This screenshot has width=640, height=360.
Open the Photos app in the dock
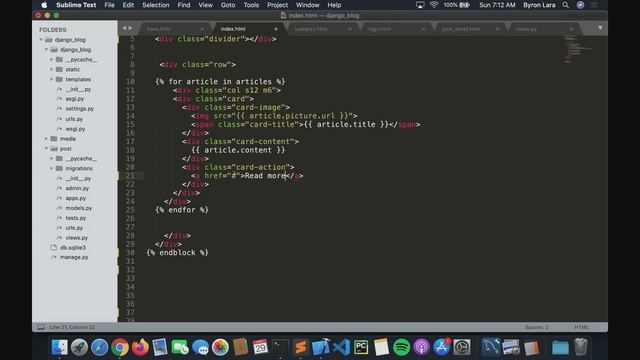(220, 347)
